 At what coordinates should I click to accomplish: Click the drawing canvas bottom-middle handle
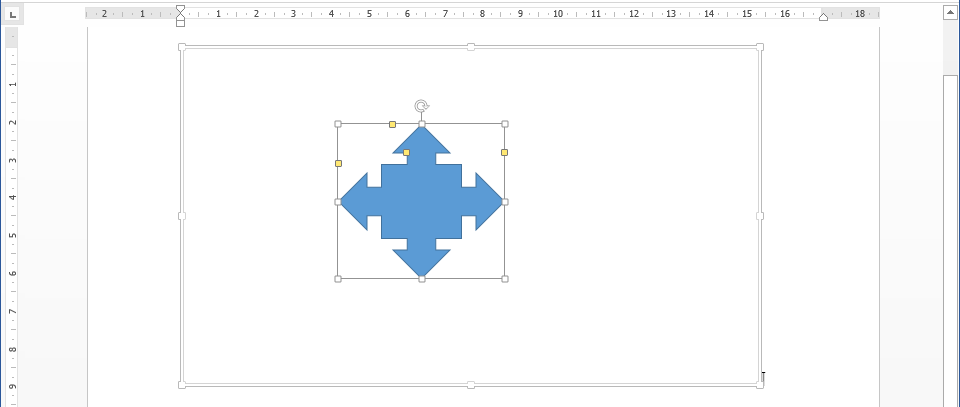(x=471, y=385)
